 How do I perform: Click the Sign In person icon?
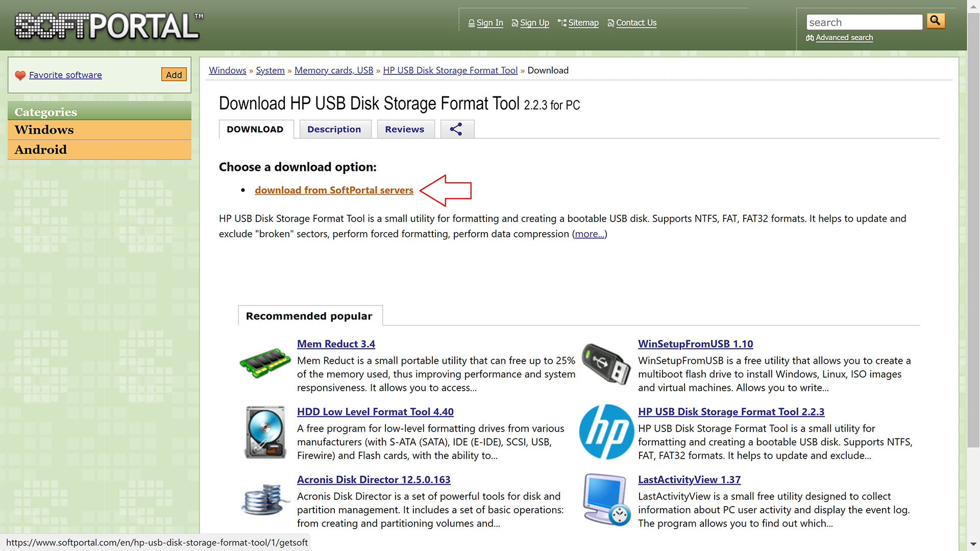471,23
